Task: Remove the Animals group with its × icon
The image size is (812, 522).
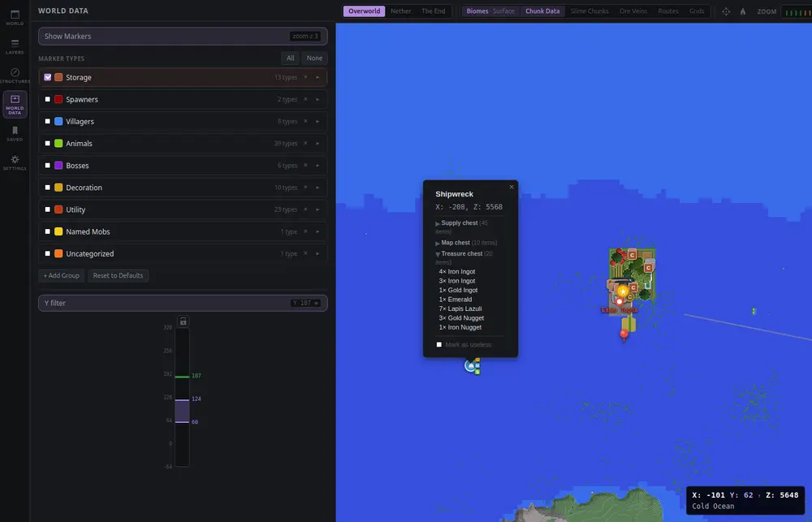Action: click(305, 144)
